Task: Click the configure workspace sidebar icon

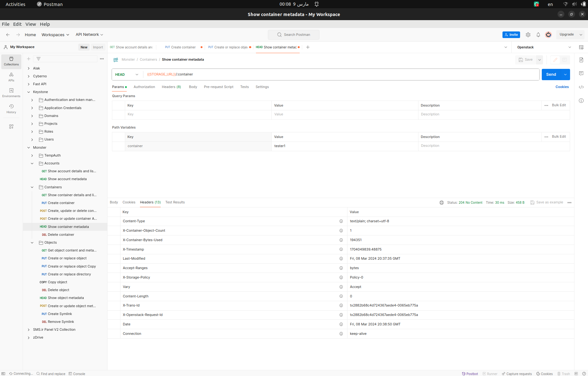Action: click(11, 126)
